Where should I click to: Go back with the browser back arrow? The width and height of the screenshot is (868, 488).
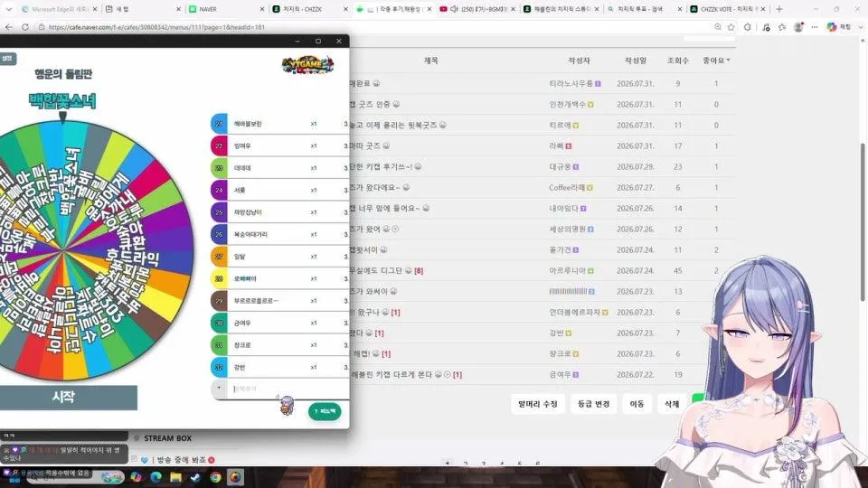coord(9,27)
